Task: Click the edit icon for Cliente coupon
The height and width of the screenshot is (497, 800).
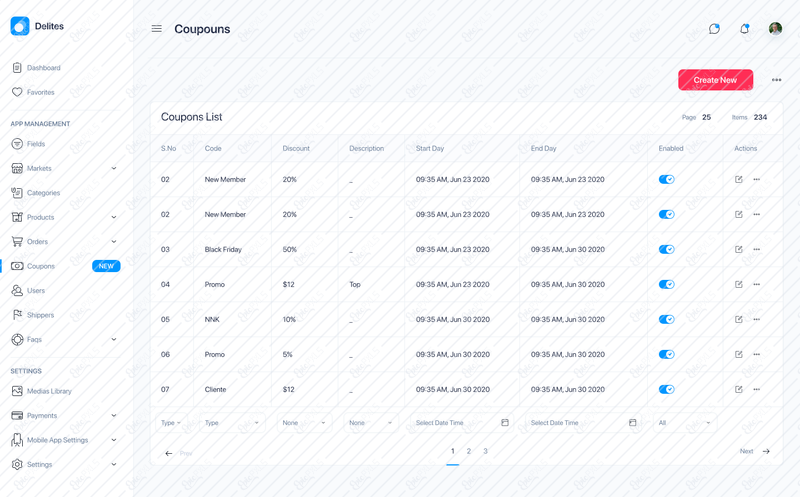Action: pyautogui.click(x=738, y=389)
